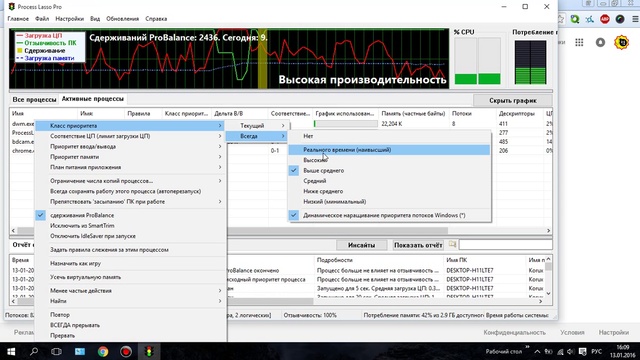640x360 pixels.
Task: Expand Приоритет ввода/вывода submenu
Action: [x=131, y=147]
